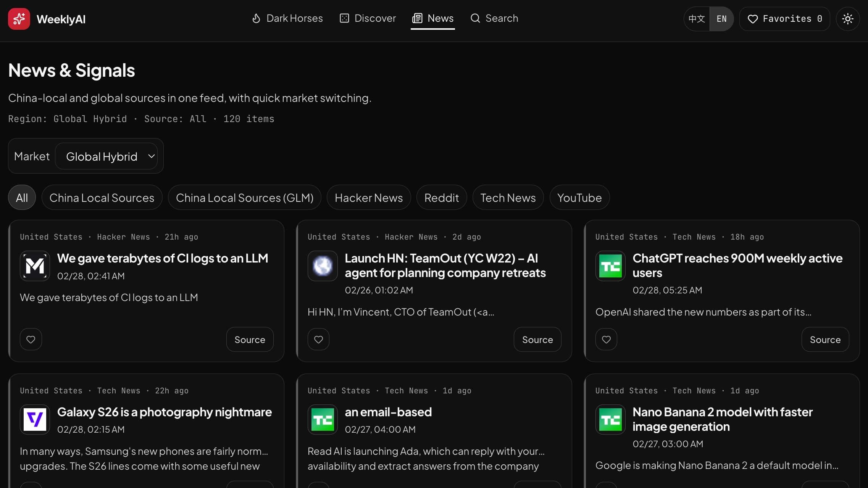
Task: Filter feed by China Local Sources (GLM)
Action: 244,198
